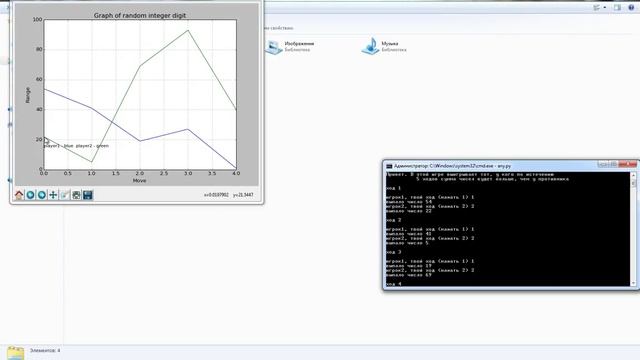This screenshot has height=360, width=640.
Task: Click cmd scrollbar up arrow
Action: point(633,176)
